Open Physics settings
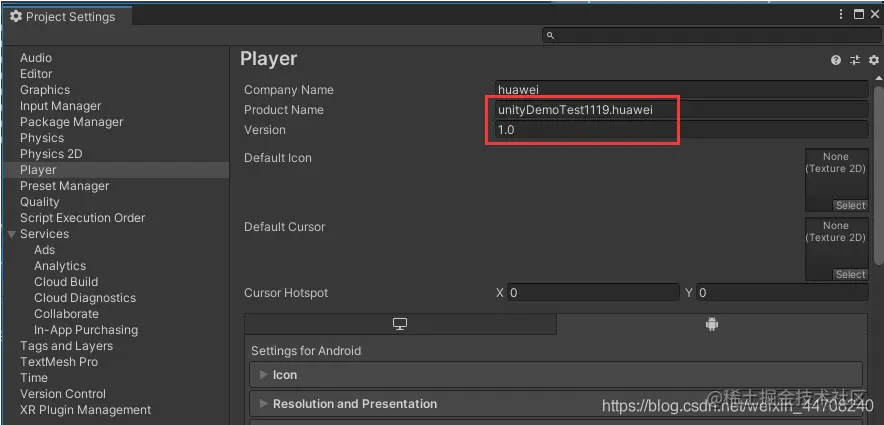Screen dimensions: 884x425 pyautogui.click(x=42, y=138)
